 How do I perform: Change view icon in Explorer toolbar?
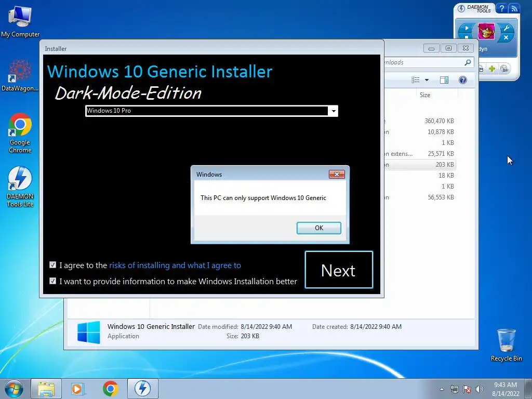pyautogui.click(x=415, y=79)
